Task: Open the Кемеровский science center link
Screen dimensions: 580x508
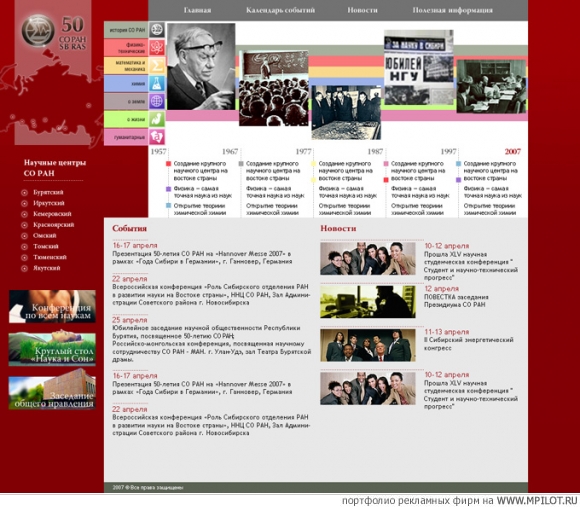Action: click(52, 214)
